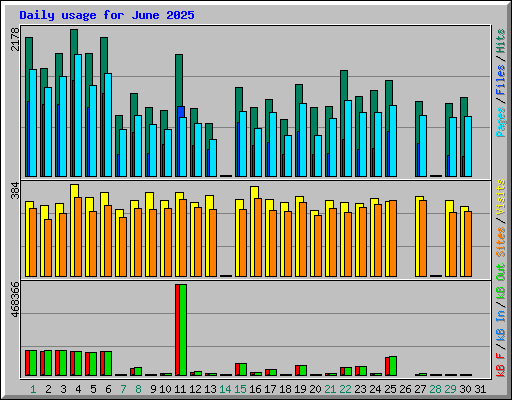Image resolution: width=512 pixels, height=400 pixels.
Task: Click the 'Daily usage for June 2025' title
Action: (107, 15)
